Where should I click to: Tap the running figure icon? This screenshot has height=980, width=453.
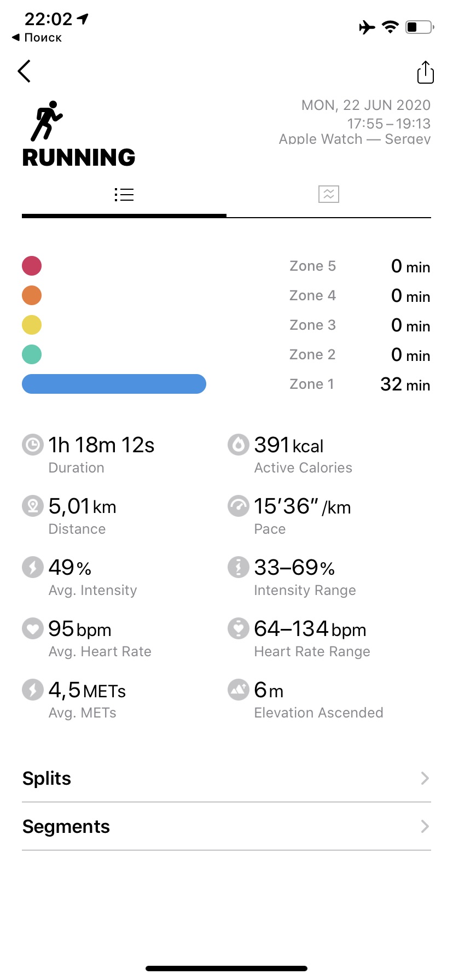pyautogui.click(x=47, y=120)
